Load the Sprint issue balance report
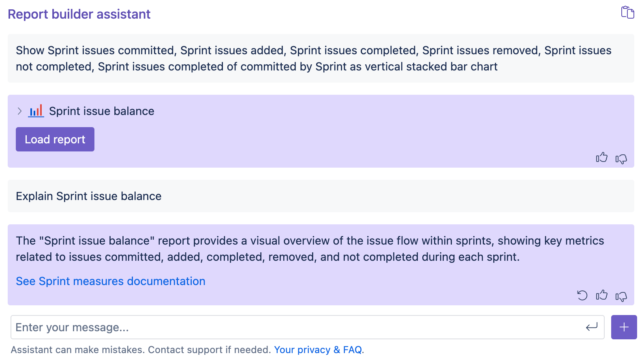Image resolution: width=644 pixels, height=362 pixels. (55, 139)
